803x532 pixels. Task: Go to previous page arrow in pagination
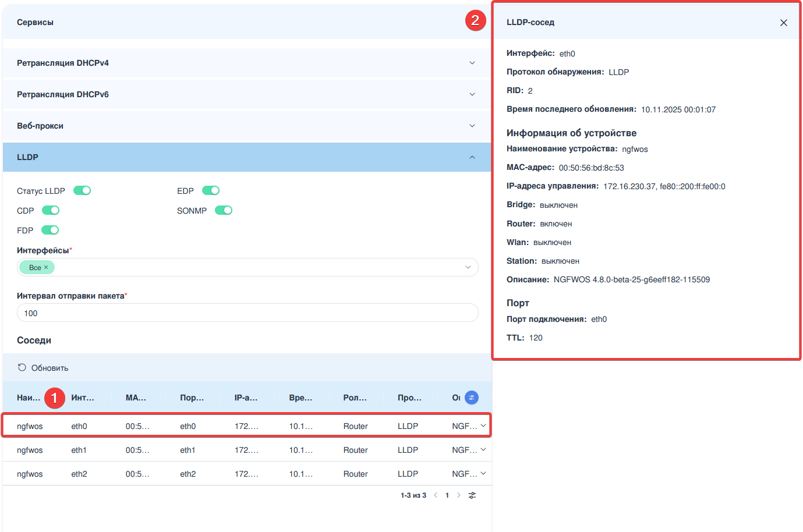point(436,495)
